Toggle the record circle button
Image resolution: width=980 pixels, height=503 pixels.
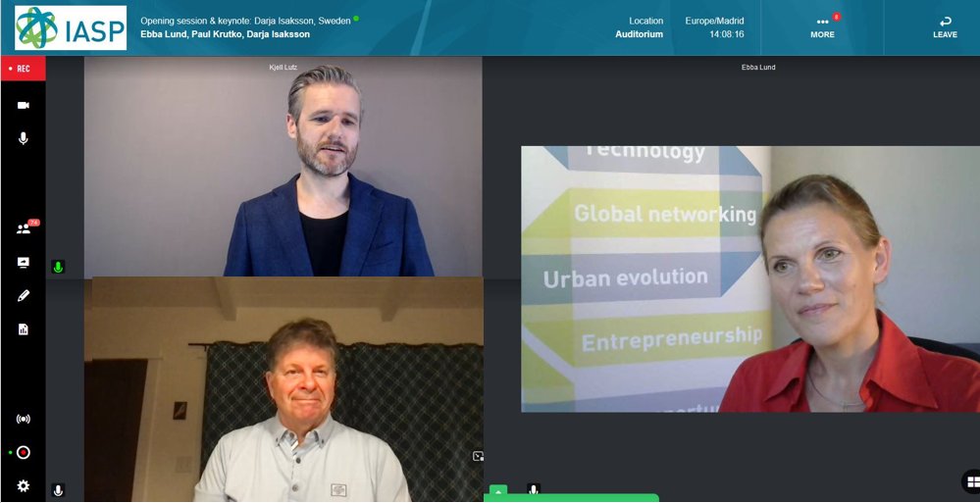tap(24, 452)
